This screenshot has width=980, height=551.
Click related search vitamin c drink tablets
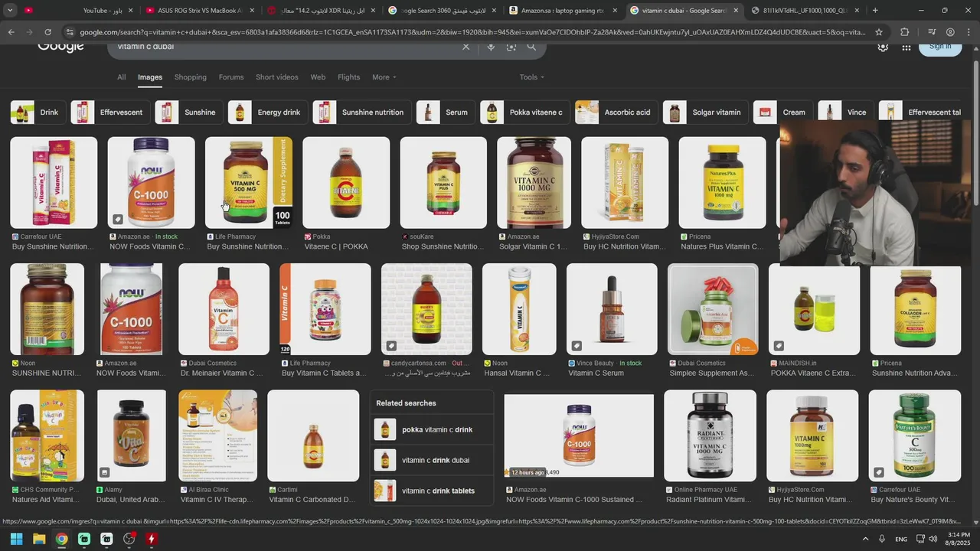pos(433,491)
